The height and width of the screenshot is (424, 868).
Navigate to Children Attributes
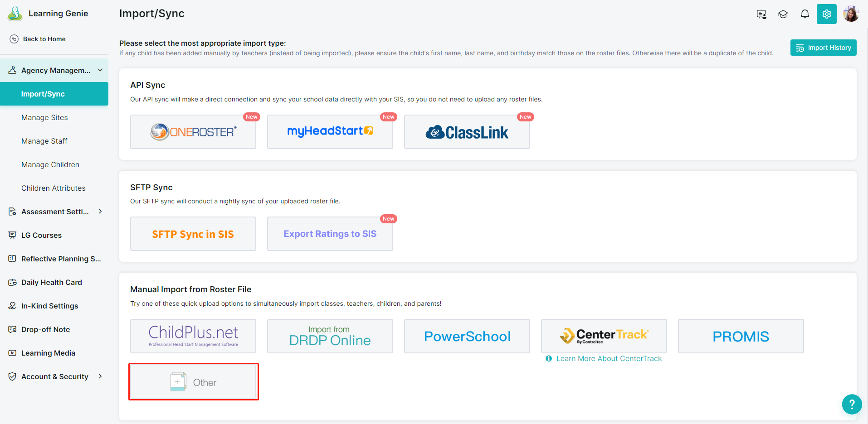pos(54,188)
